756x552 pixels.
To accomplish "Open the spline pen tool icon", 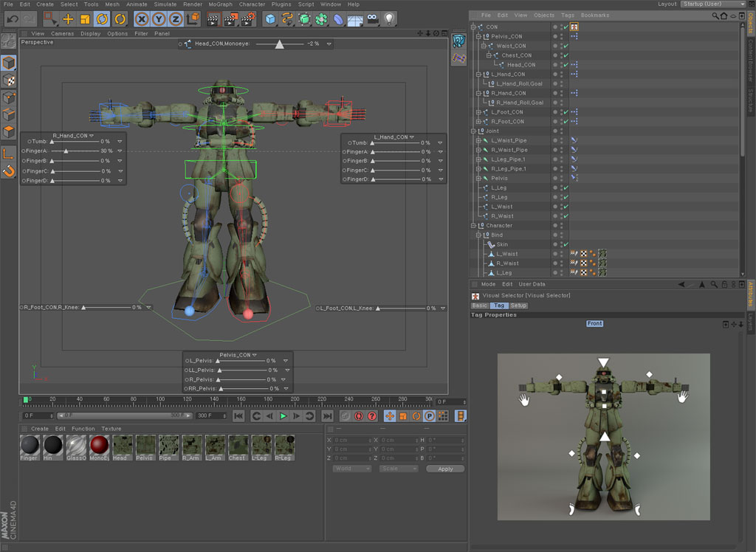I will (287, 19).
